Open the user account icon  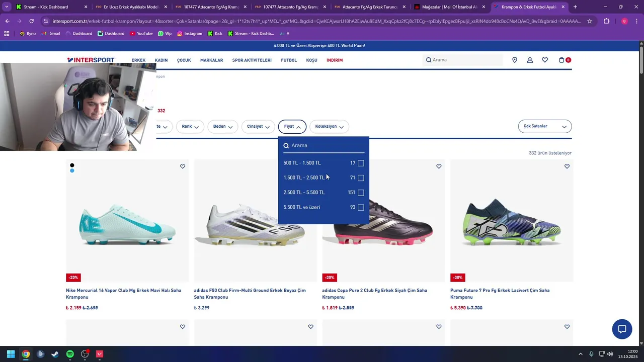[x=530, y=60]
